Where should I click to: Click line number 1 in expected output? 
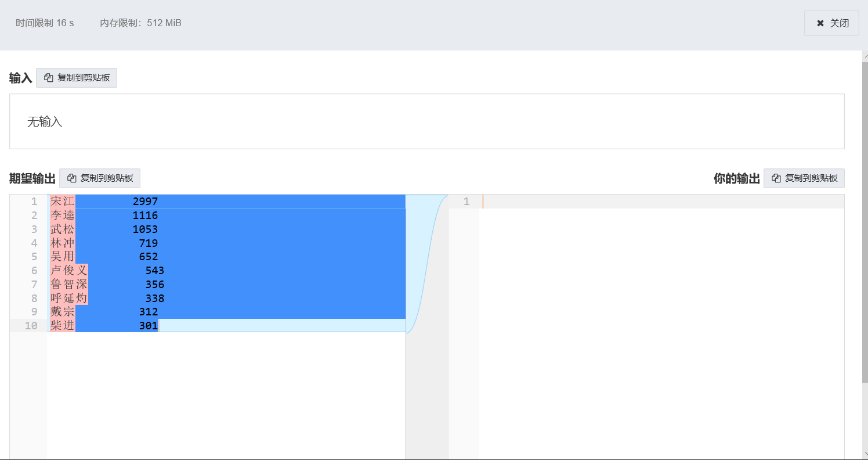[34, 202]
